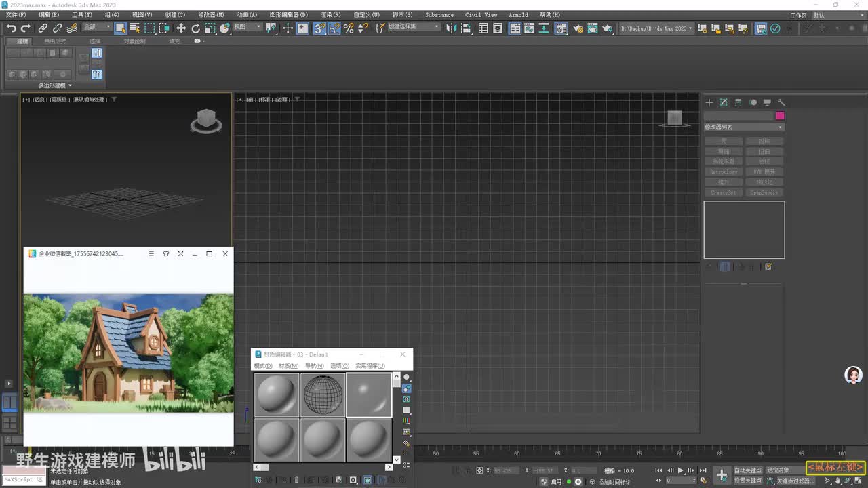This screenshot has width=868, height=488.
Task: Click the Undo arrow in main toolbar
Action: click(12, 28)
